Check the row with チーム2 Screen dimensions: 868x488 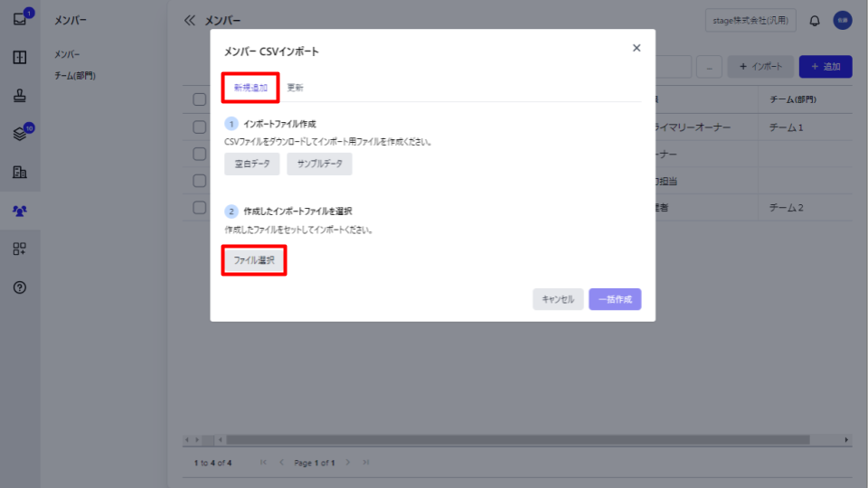click(x=199, y=208)
